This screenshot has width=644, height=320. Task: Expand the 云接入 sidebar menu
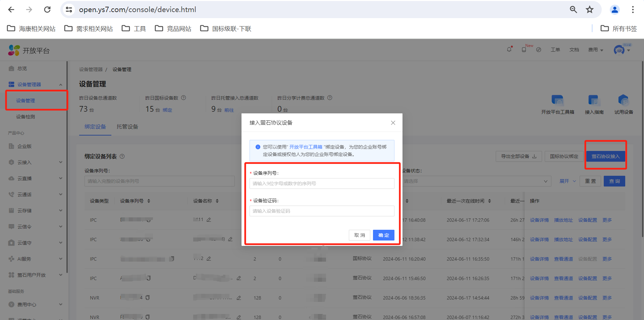point(61,162)
